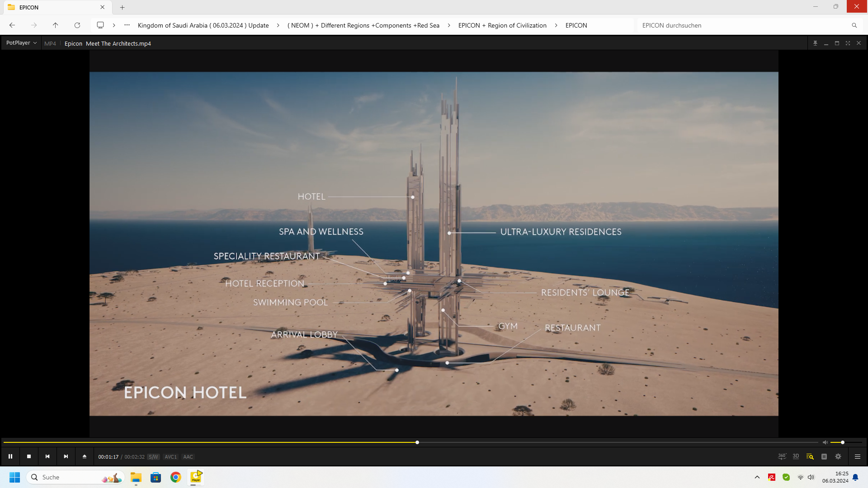Open the clock and calendar flyout

click(835, 477)
